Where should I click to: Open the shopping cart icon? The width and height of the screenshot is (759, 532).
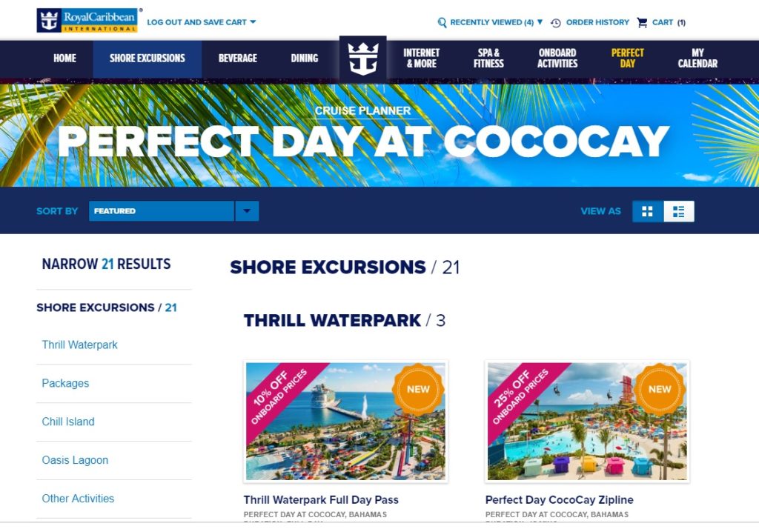pyautogui.click(x=642, y=22)
